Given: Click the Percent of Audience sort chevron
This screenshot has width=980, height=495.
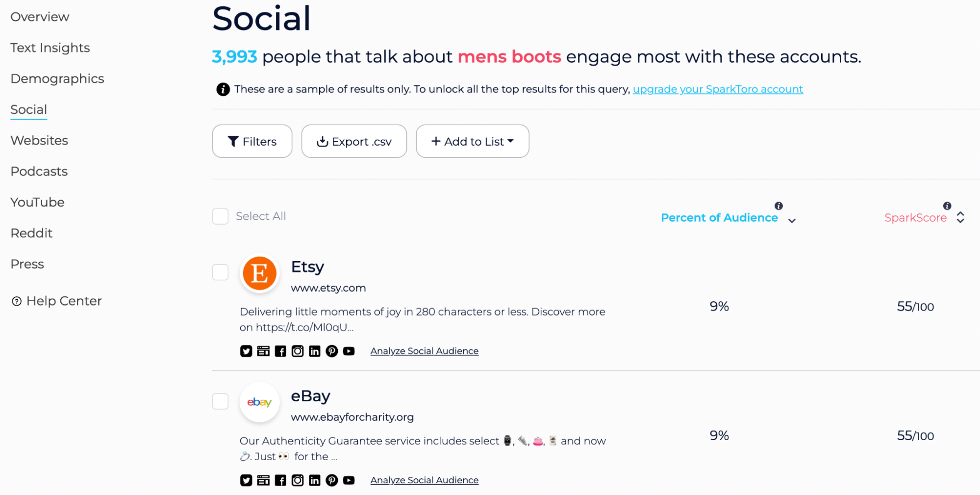Looking at the screenshot, I should tap(792, 221).
